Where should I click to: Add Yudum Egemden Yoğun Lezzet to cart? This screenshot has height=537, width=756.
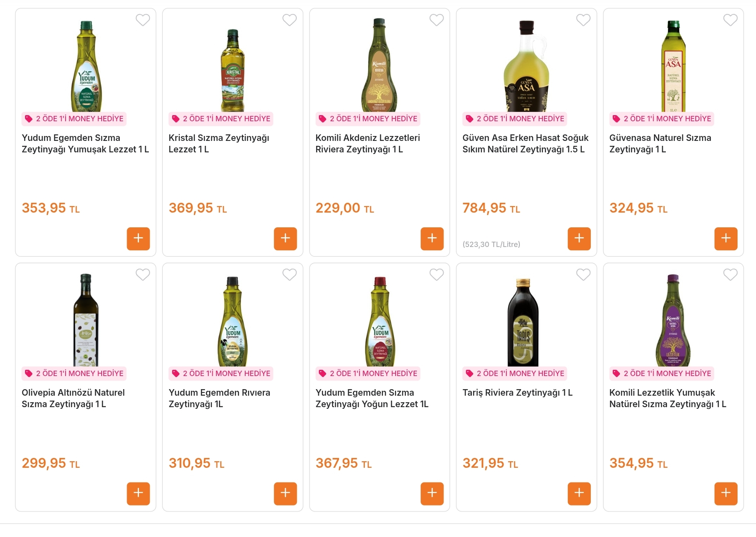tap(432, 494)
